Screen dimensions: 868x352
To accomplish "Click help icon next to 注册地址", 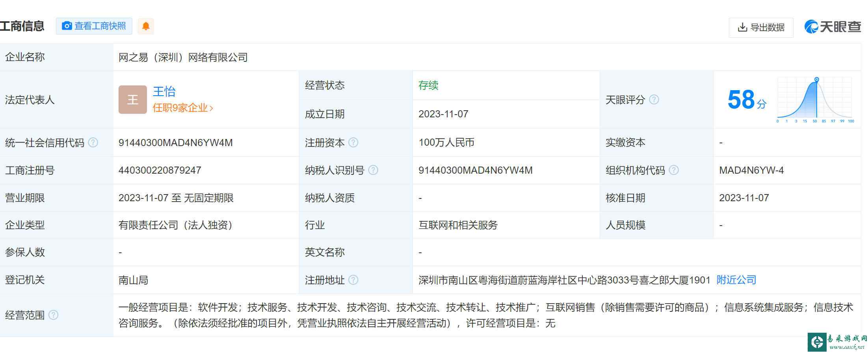I will coord(353,280).
